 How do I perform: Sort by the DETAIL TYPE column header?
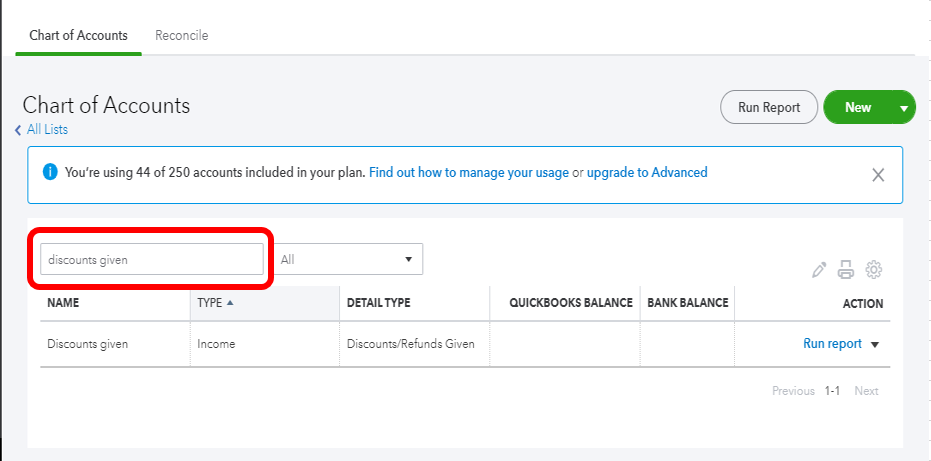[378, 303]
